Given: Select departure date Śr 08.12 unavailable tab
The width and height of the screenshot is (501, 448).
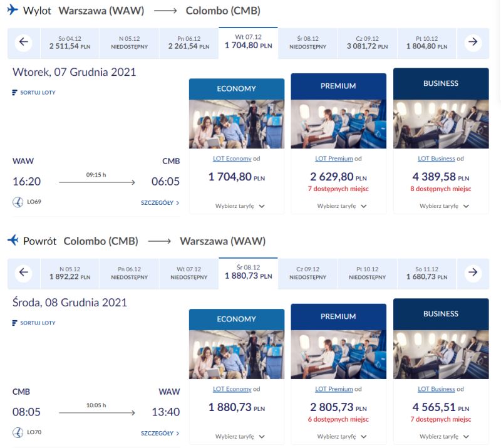Looking at the screenshot, I should [307, 43].
